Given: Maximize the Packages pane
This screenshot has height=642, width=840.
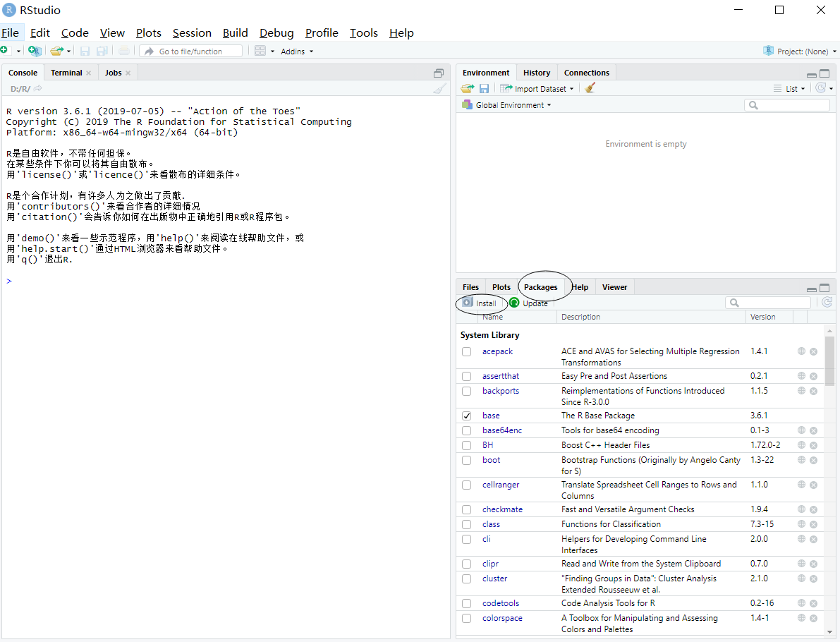Looking at the screenshot, I should coord(824,288).
